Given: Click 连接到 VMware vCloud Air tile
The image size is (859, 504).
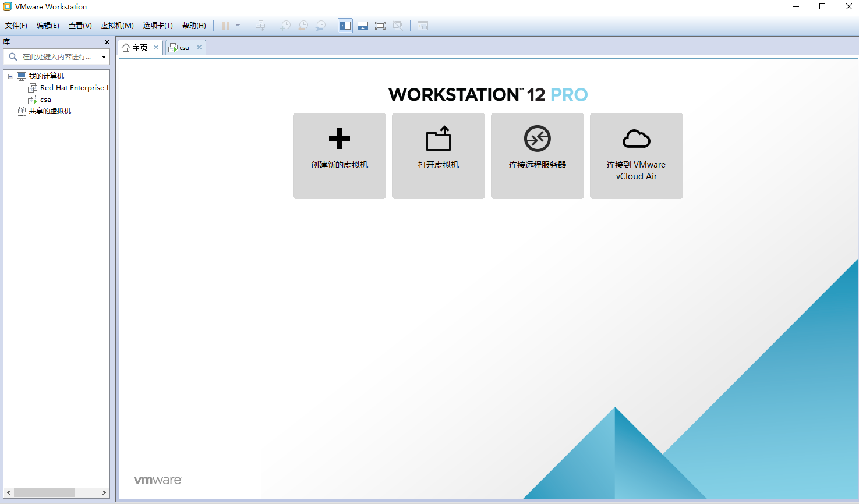Looking at the screenshot, I should tap(637, 156).
